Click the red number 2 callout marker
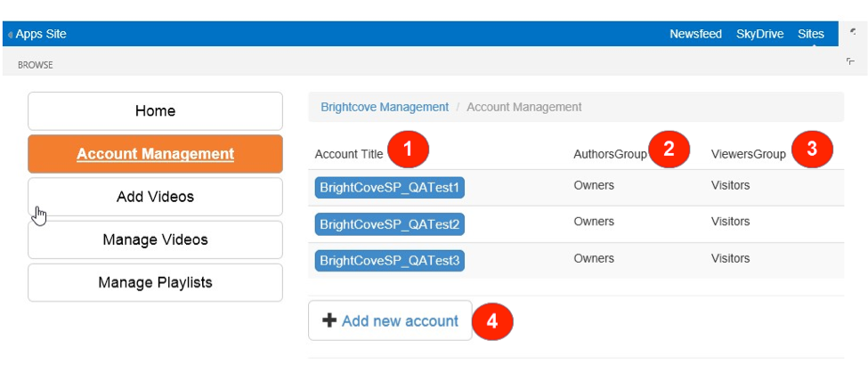The width and height of the screenshot is (868, 365). [669, 150]
